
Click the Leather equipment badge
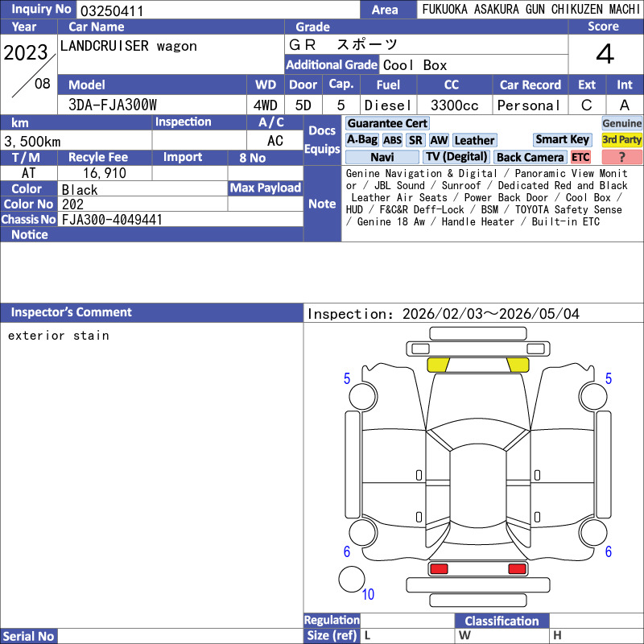(x=474, y=140)
